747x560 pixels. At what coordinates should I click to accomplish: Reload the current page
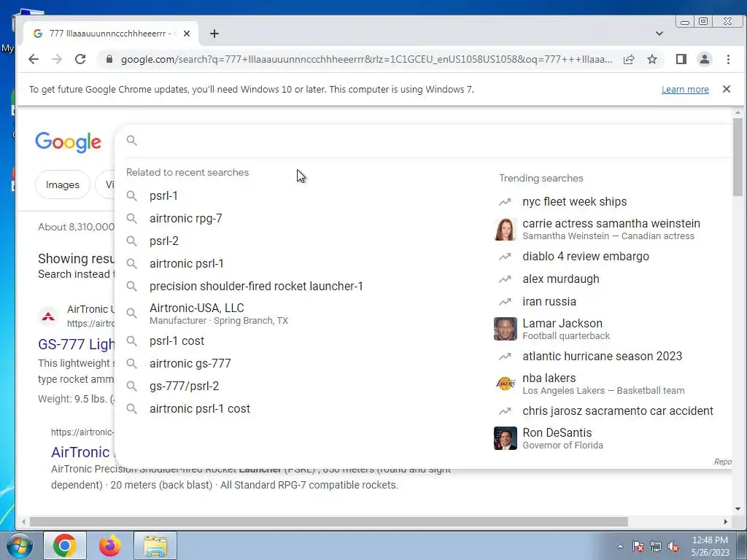point(80,59)
